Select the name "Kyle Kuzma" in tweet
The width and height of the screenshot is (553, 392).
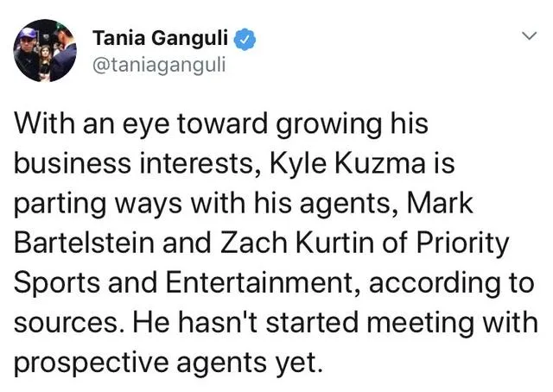(347, 164)
